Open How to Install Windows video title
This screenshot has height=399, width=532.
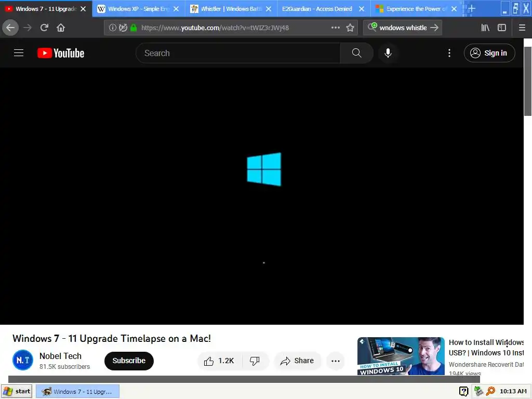pos(486,348)
